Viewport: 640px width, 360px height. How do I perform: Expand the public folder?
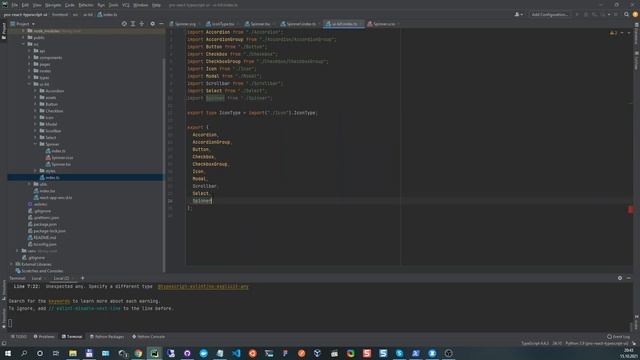click(x=24, y=38)
